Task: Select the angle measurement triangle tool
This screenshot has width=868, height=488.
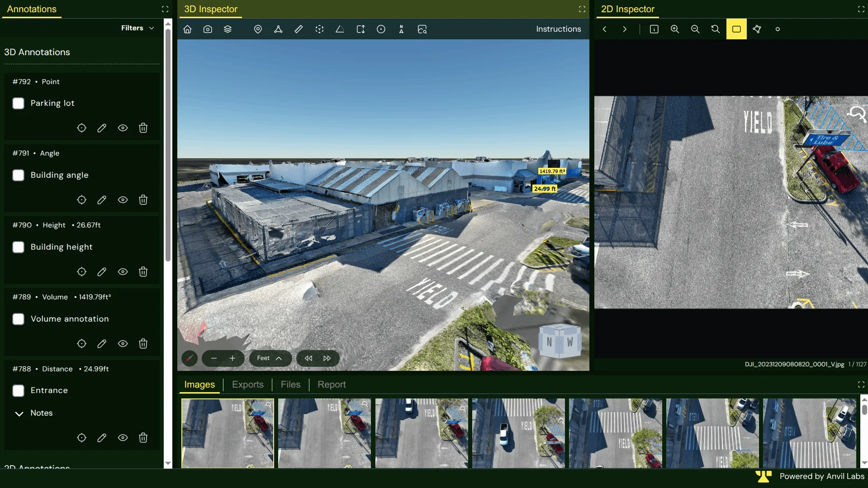Action: [x=340, y=29]
